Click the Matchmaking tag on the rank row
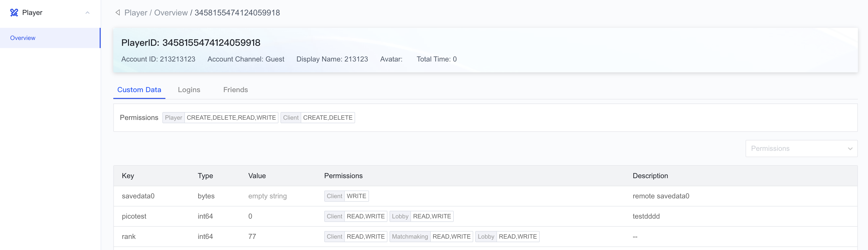The width and height of the screenshot is (868, 250). pos(410,237)
